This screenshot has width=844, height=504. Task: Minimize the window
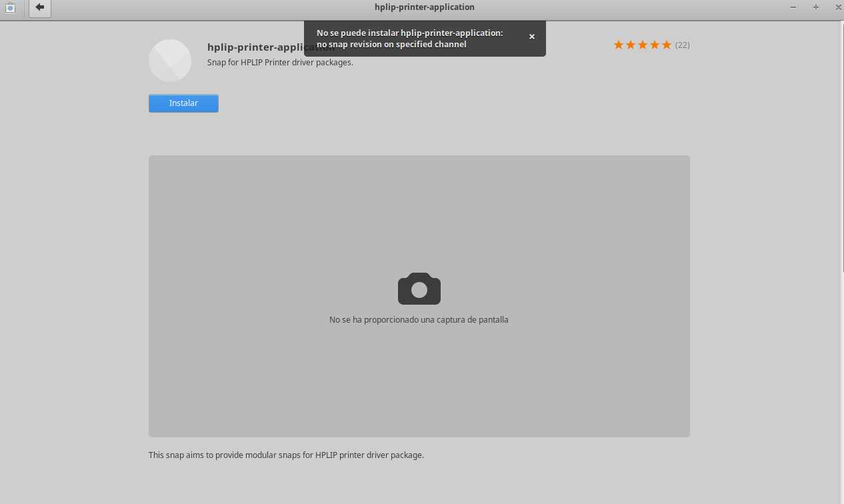pyautogui.click(x=793, y=7)
